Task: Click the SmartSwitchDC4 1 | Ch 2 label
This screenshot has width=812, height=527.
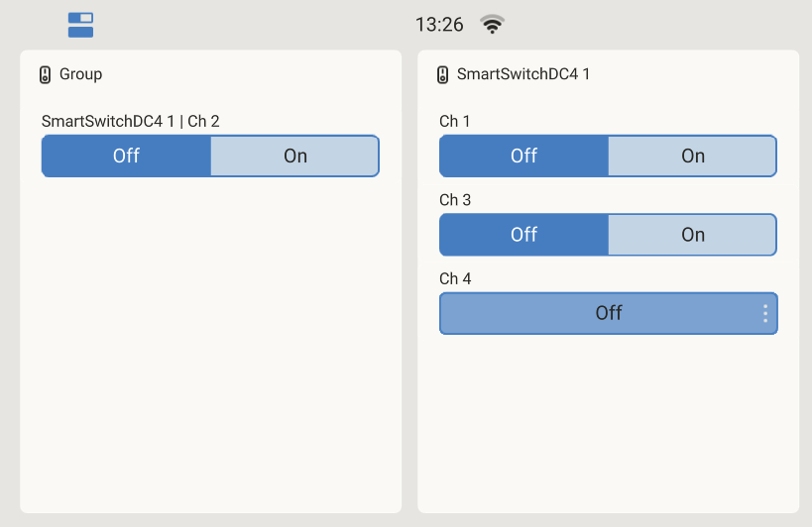Action: [x=130, y=122]
